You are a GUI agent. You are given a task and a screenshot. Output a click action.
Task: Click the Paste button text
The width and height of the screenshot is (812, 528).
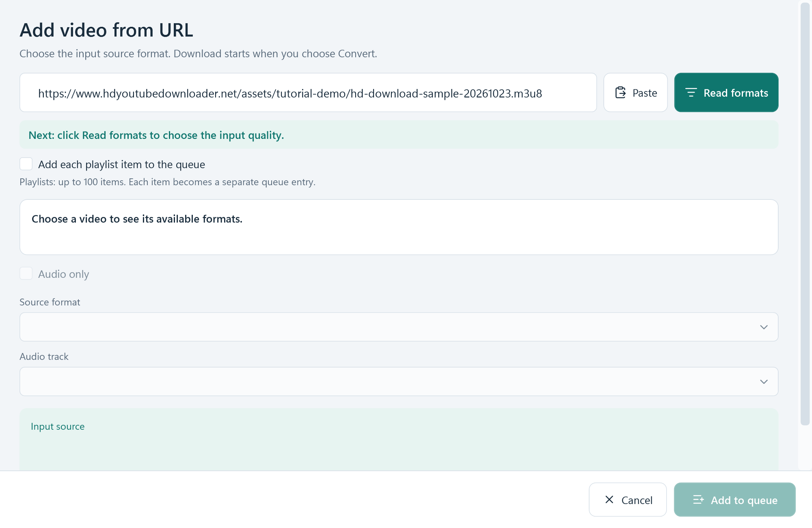[645, 93]
